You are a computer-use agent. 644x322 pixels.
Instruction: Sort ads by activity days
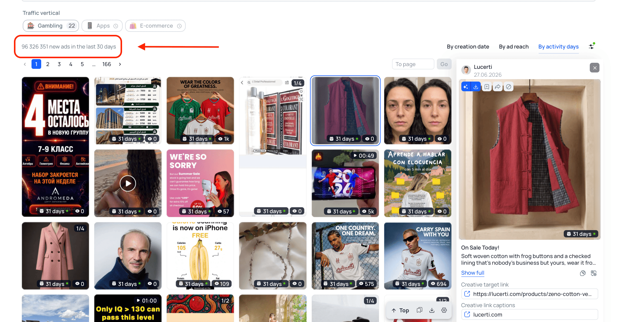559,47
